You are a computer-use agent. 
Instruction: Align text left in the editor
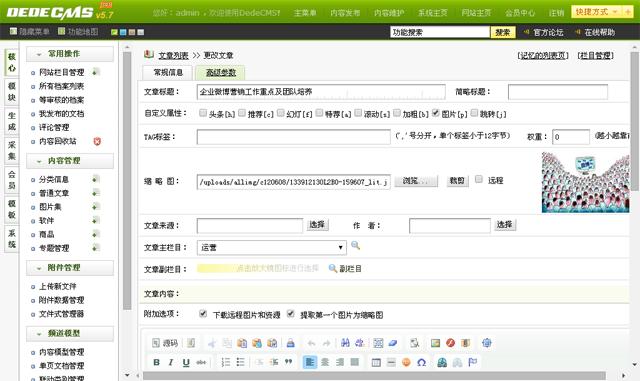[310, 362]
